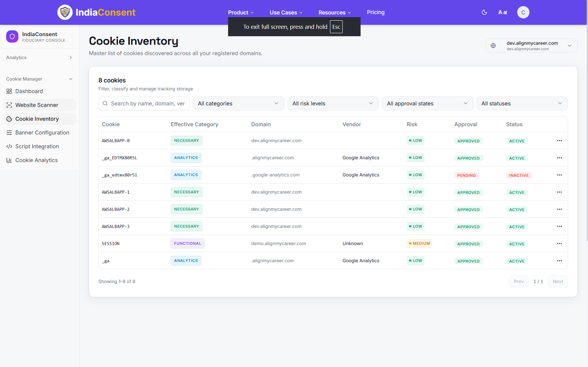Open actions menu for SESSION row
Viewport: 588px width, 367px height.
point(559,244)
